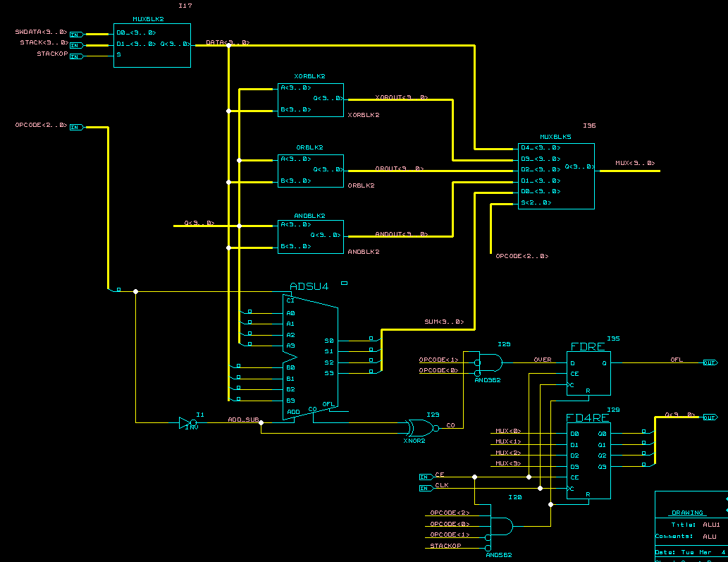The height and width of the screenshot is (562, 728).
Task: Select the ADD_SUB net label
Action: pos(243,420)
